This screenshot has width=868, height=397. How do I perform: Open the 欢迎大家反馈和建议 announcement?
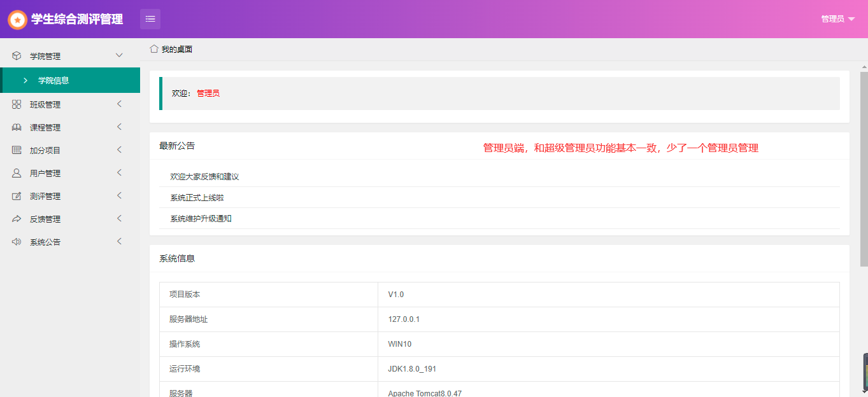[204, 176]
